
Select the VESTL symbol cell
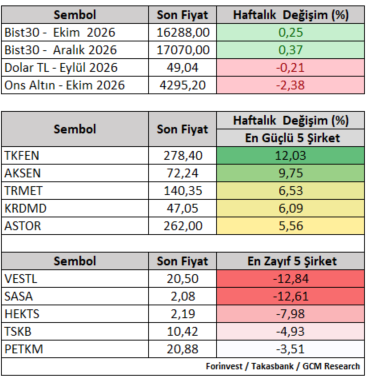(x=75, y=279)
